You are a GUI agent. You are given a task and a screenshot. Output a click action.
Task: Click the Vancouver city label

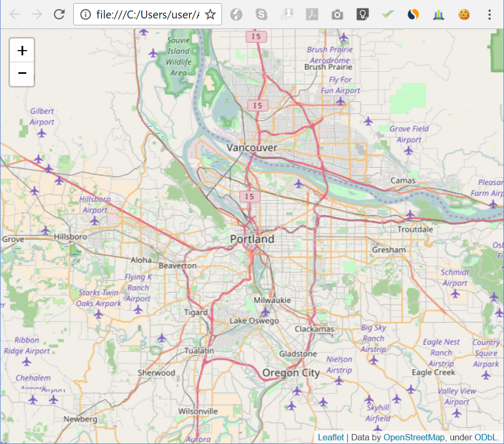[251, 148]
